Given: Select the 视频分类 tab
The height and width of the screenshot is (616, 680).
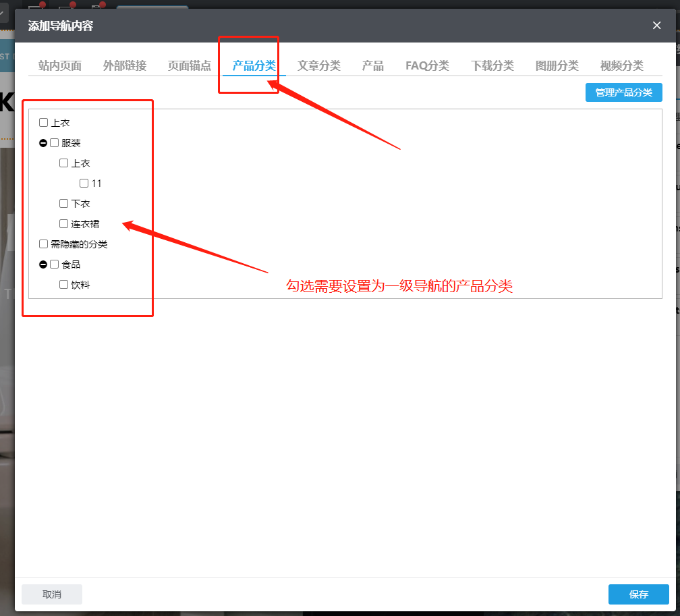Looking at the screenshot, I should click(x=621, y=65).
